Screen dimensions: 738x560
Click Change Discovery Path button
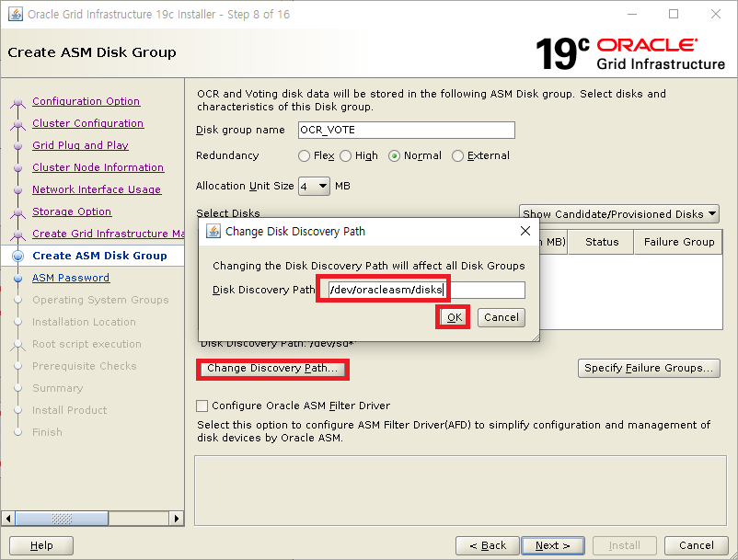click(x=272, y=368)
